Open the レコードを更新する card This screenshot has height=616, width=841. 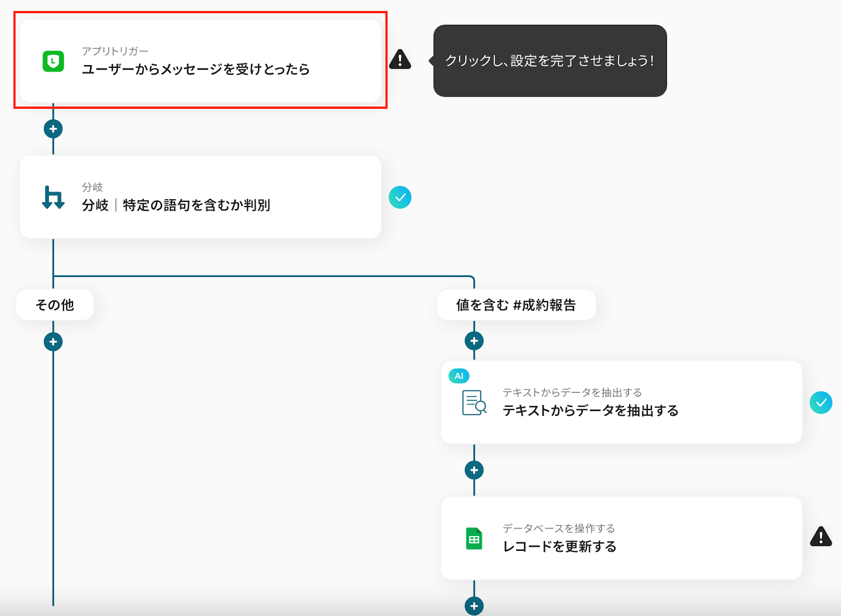(x=621, y=538)
